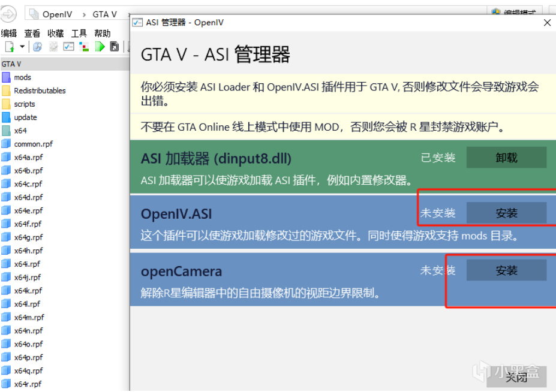
Task: Click the GTA V breadcrumb segment
Action: pos(104,14)
